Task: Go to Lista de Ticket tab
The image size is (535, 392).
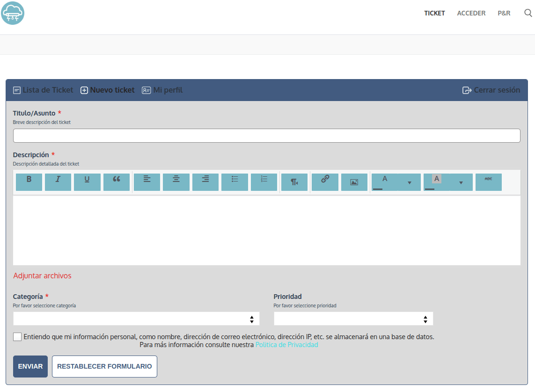Action: (43, 90)
